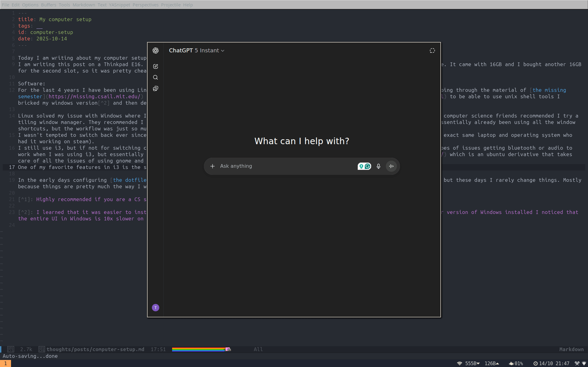Open the Projectile menu

coord(171,5)
